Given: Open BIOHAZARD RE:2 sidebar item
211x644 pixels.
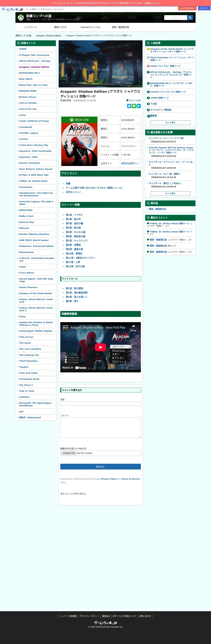Looking at the screenshot, I should pyautogui.click(x=29, y=73).
